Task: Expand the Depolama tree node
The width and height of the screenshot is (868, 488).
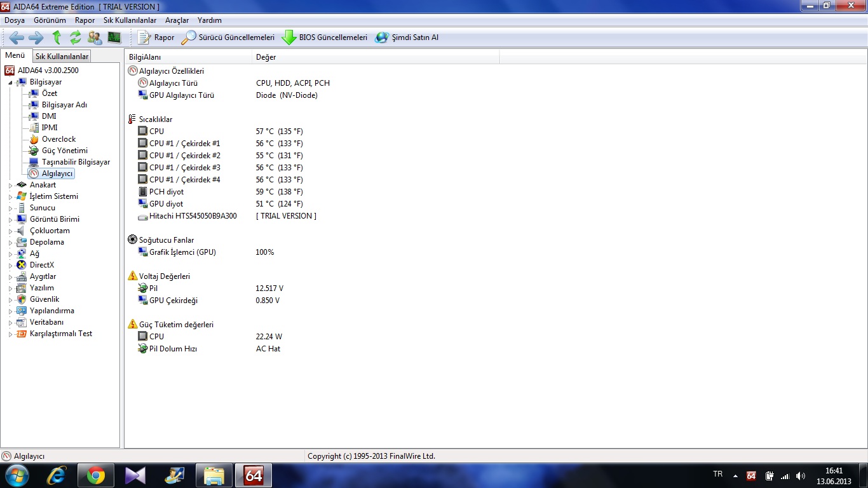Action: tap(10, 242)
